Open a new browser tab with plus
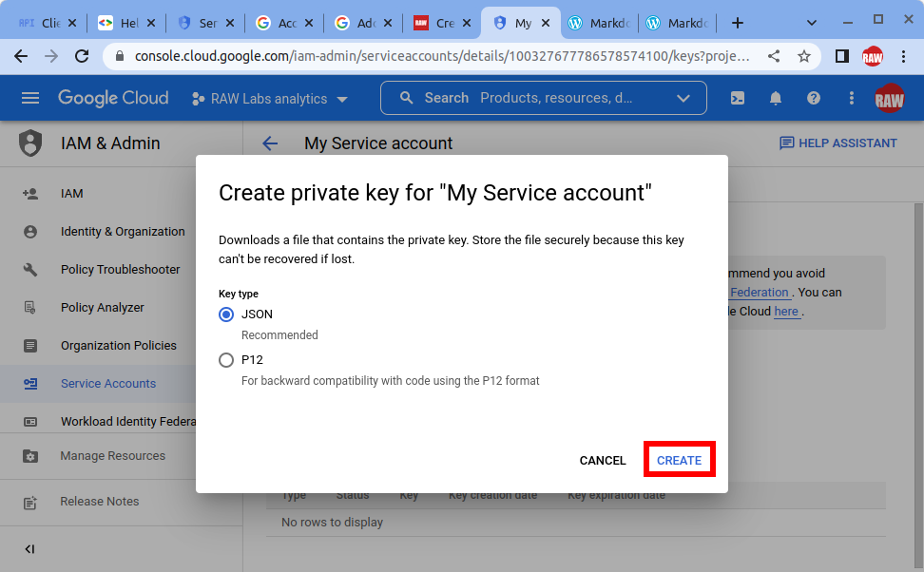The image size is (924, 572). (737, 23)
